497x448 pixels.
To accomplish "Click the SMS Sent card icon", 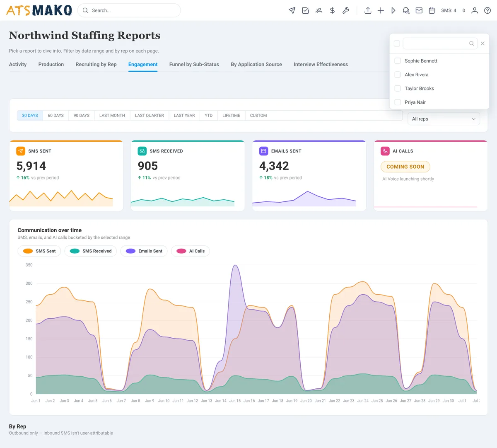I will click(x=21, y=151).
